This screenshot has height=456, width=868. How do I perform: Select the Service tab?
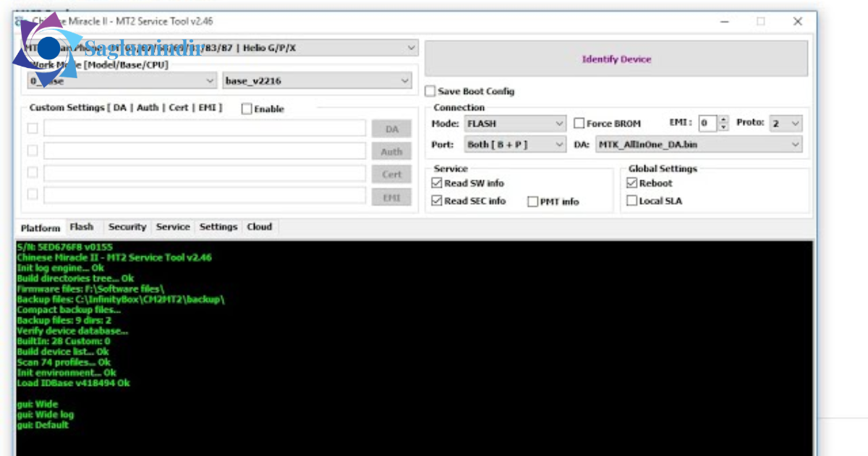[174, 227]
